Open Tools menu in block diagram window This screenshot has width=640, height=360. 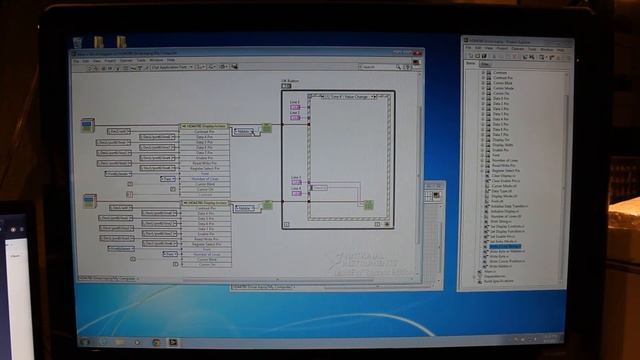point(141,60)
